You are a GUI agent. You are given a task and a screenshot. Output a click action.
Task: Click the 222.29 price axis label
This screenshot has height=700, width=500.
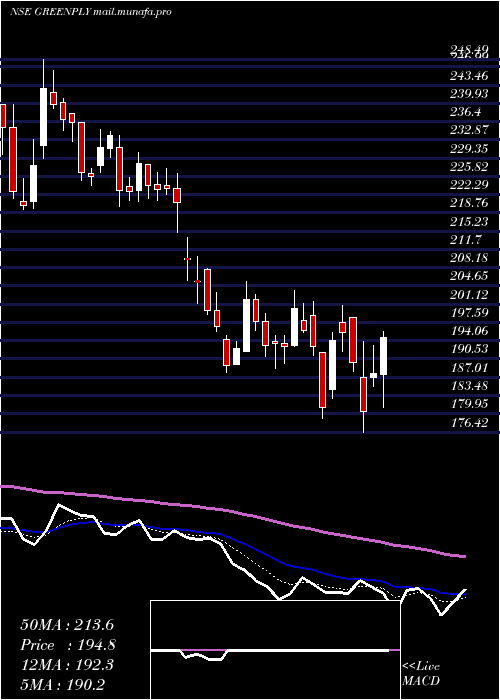pos(469,185)
